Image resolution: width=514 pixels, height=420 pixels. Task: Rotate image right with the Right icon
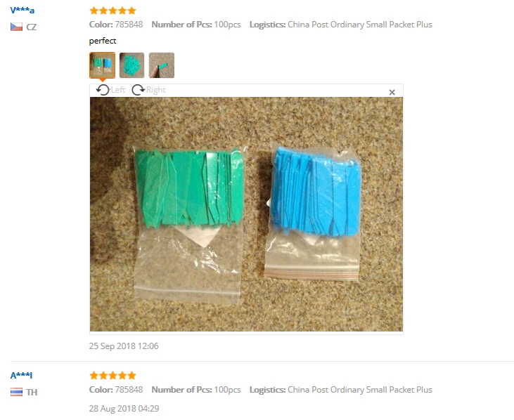[138, 90]
